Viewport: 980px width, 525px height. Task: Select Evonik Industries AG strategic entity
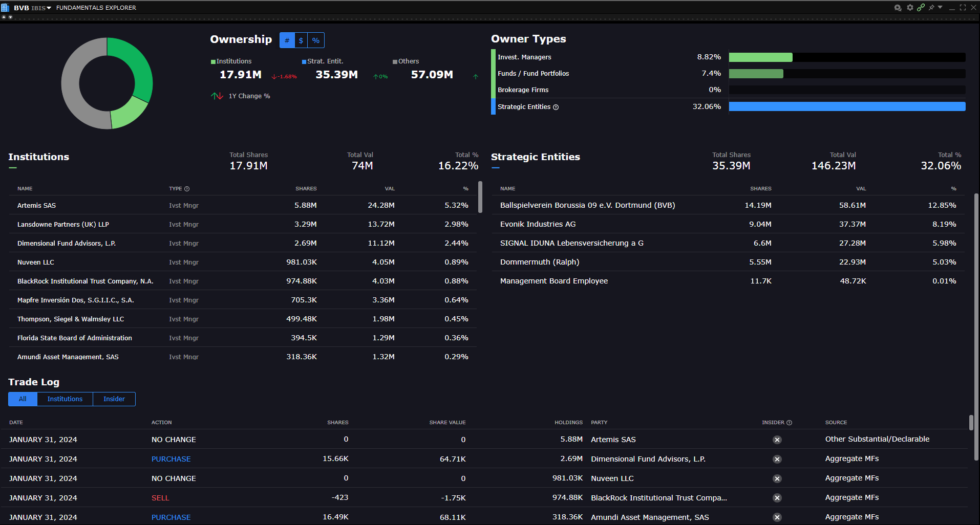(728, 224)
